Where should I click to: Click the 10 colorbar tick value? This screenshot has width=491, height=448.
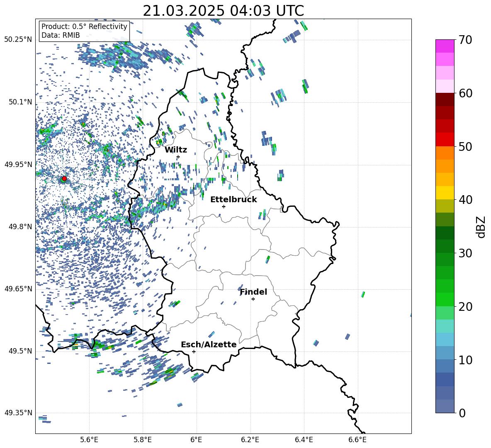(x=465, y=360)
